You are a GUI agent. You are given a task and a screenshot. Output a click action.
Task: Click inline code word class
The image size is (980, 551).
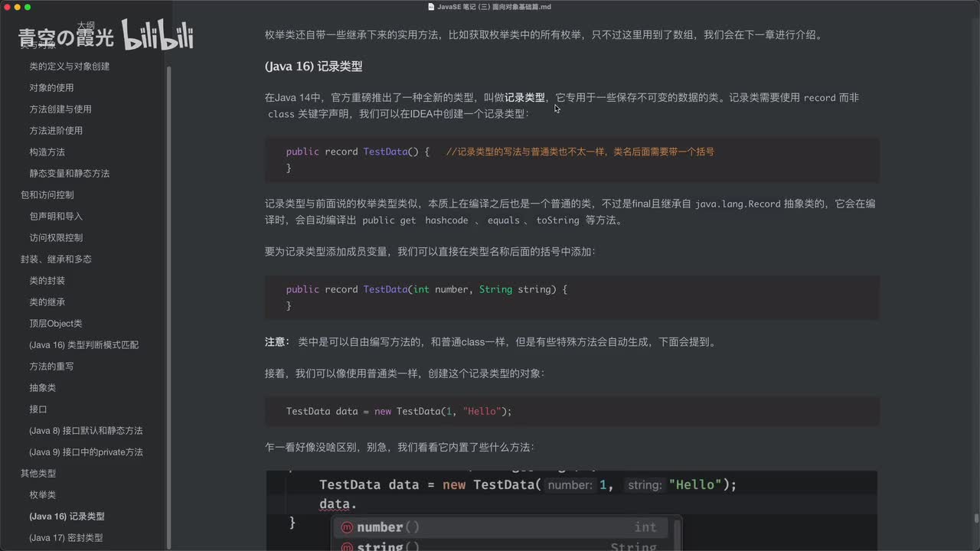(x=281, y=114)
